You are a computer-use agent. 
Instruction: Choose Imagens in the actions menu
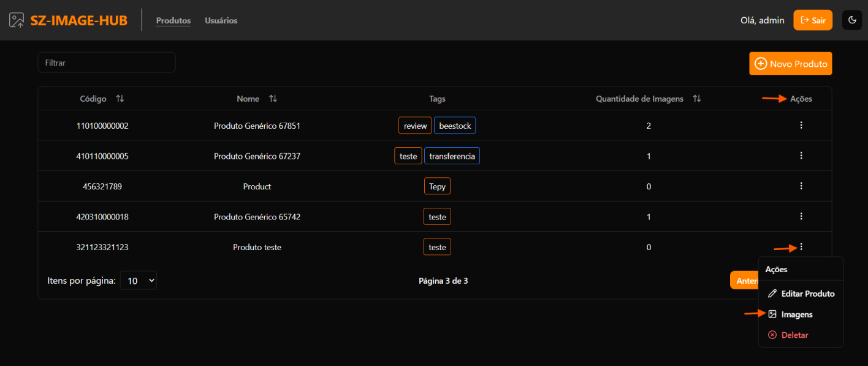click(x=796, y=315)
